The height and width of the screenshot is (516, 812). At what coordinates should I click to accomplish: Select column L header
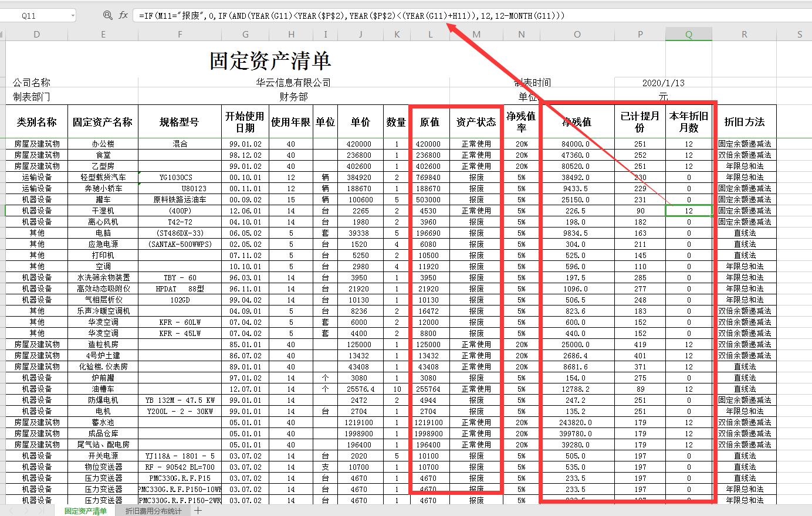point(430,34)
